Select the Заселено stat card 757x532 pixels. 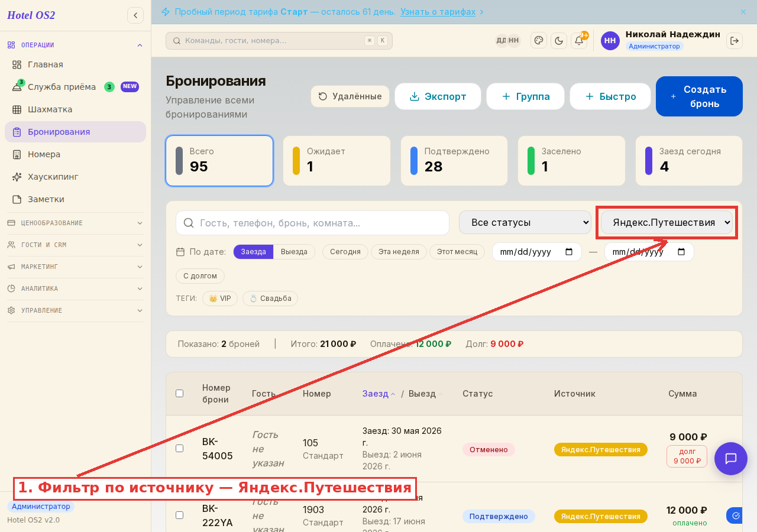tap(571, 161)
